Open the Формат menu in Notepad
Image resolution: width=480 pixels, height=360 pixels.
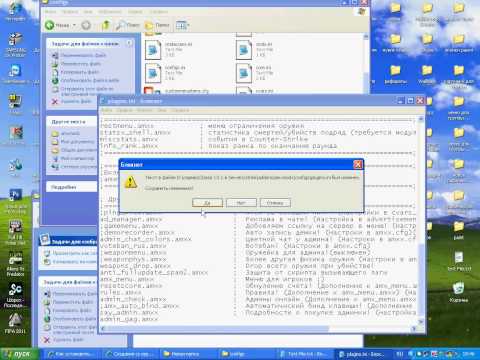(144, 110)
